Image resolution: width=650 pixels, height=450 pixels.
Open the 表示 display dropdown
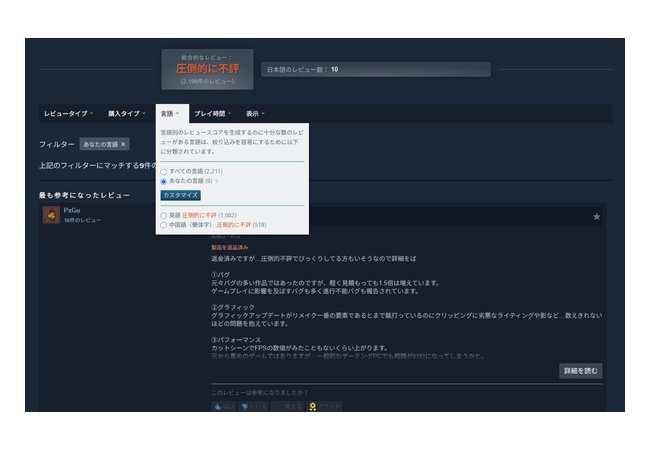pyautogui.click(x=255, y=114)
